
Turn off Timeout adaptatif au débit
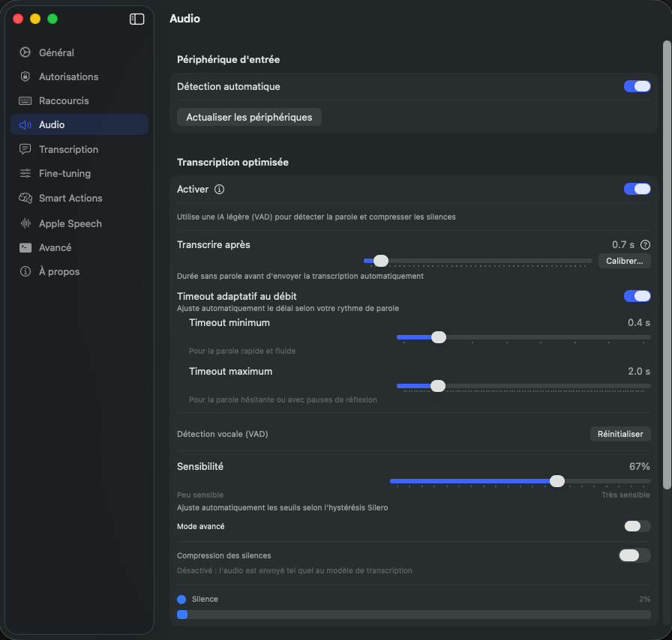(x=637, y=296)
